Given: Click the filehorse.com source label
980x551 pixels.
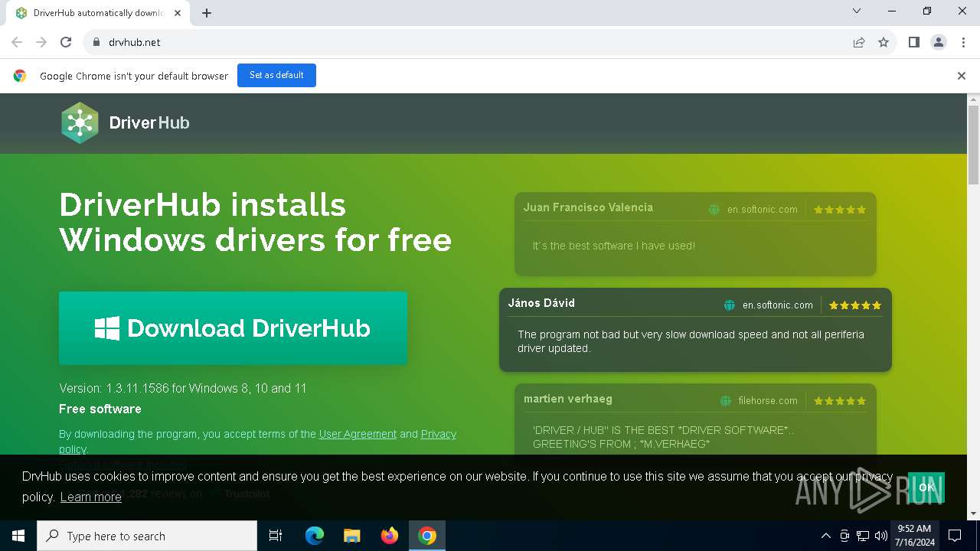Looking at the screenshot, I should click(x=768, y=401).
